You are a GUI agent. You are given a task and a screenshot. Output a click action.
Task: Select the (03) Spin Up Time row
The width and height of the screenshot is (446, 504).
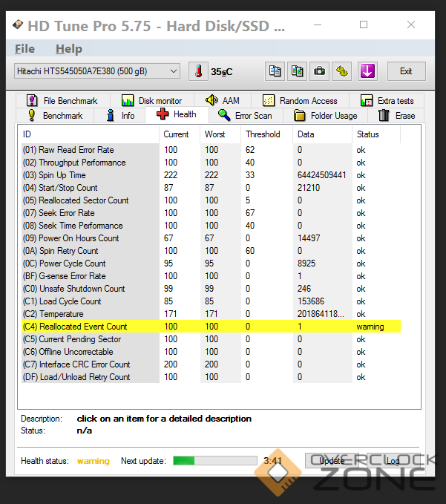211,175
